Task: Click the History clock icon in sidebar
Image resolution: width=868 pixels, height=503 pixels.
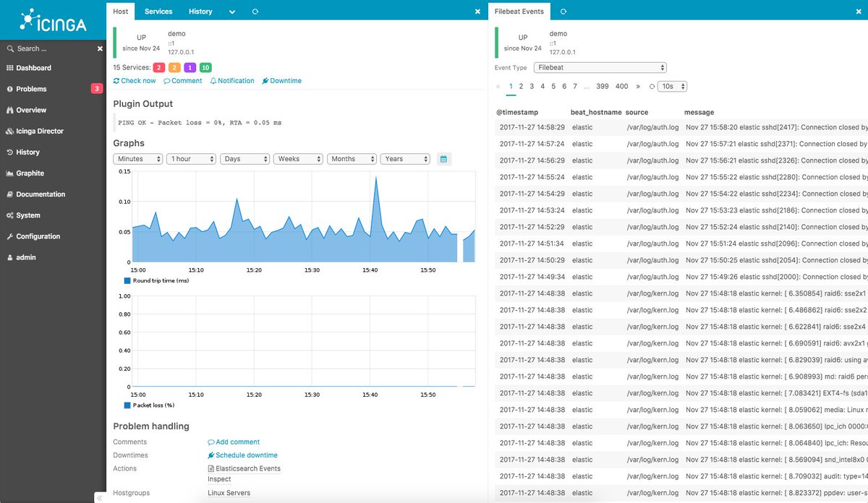Action: [x=10, y=152]
